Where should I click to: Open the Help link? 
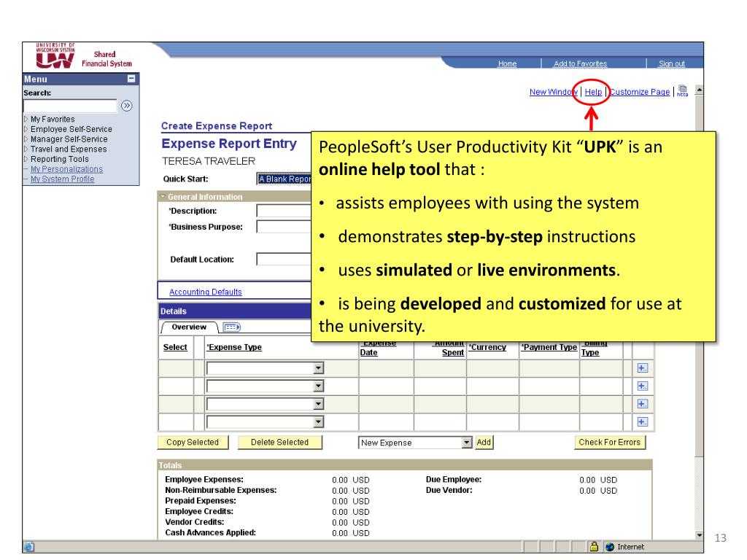[x=593, y=92]
